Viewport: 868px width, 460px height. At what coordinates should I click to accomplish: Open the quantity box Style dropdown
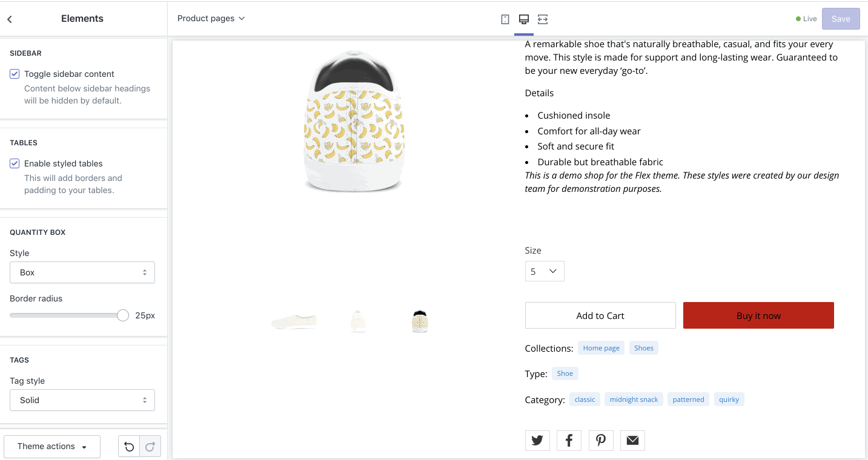(x=82, y=272)
